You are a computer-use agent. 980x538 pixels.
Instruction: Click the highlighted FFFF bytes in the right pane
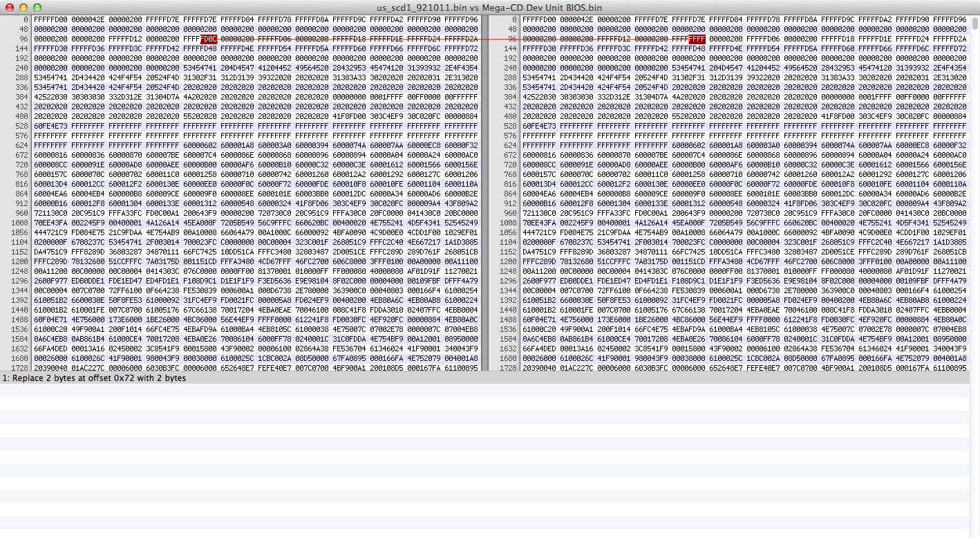697,39
